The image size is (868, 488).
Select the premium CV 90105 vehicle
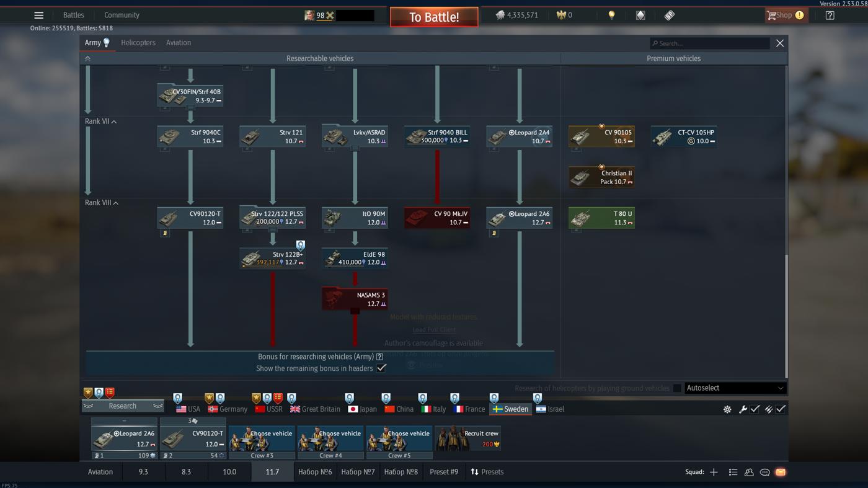coord(601,136)
